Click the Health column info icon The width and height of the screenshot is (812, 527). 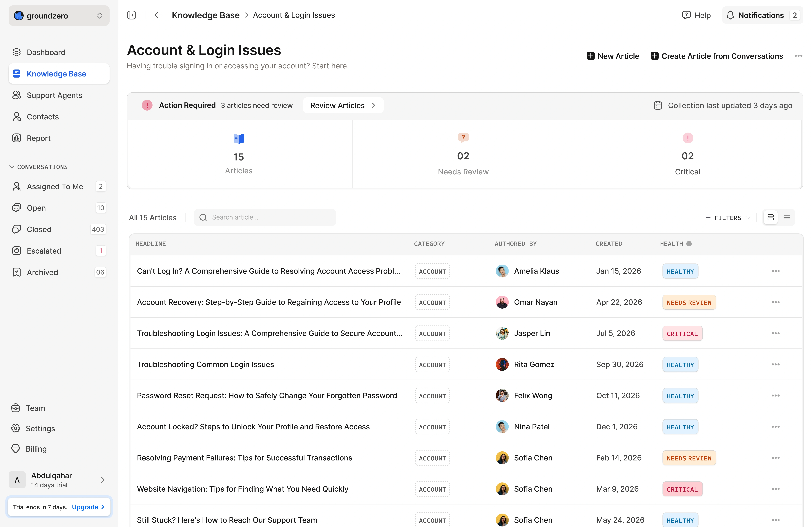[x=689, y=244]
